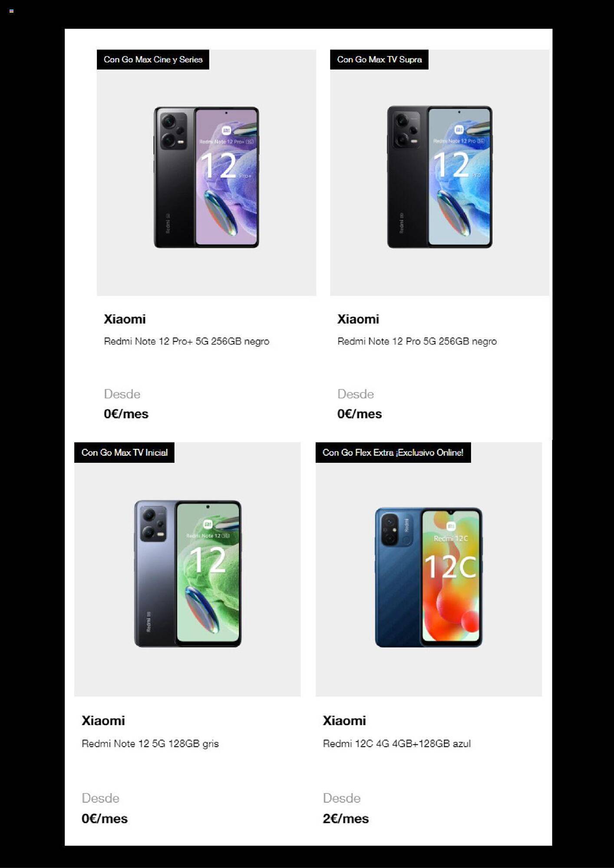Click the 0€/mes price under Redmi Note 12 gris

pyautogui.click(x=105, y=819)
